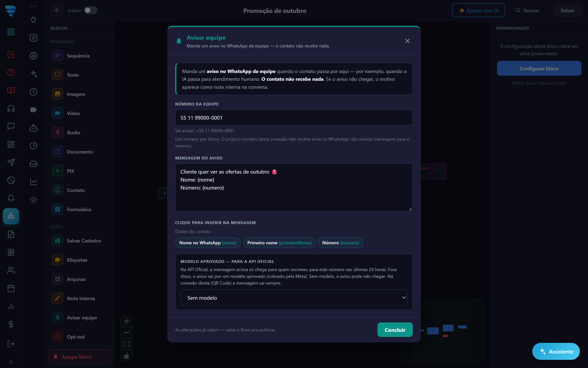Open the Assistente chat button
588x368 pixels.
click(x=556, y=351)
